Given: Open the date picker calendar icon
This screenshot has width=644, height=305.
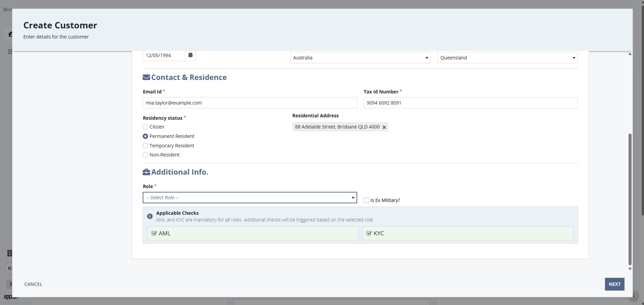Looking at the screenshot, I should [190, 55].
